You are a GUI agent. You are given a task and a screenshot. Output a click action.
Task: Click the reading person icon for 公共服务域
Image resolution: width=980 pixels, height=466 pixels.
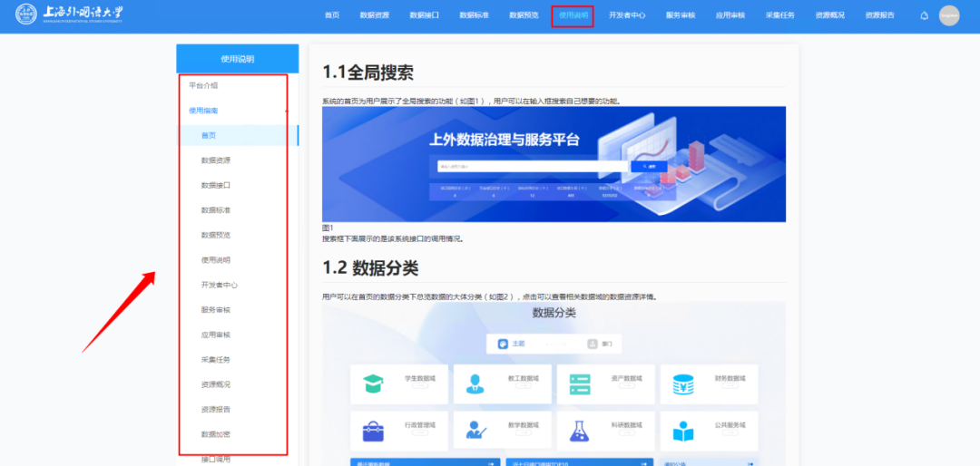[x=683, y=431]
